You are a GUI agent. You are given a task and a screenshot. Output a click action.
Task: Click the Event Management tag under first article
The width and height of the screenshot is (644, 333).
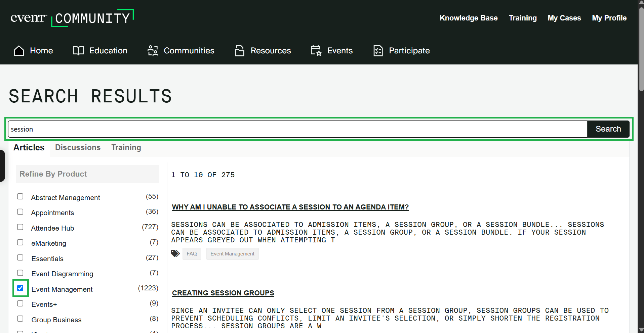click(x=233, y=254)
